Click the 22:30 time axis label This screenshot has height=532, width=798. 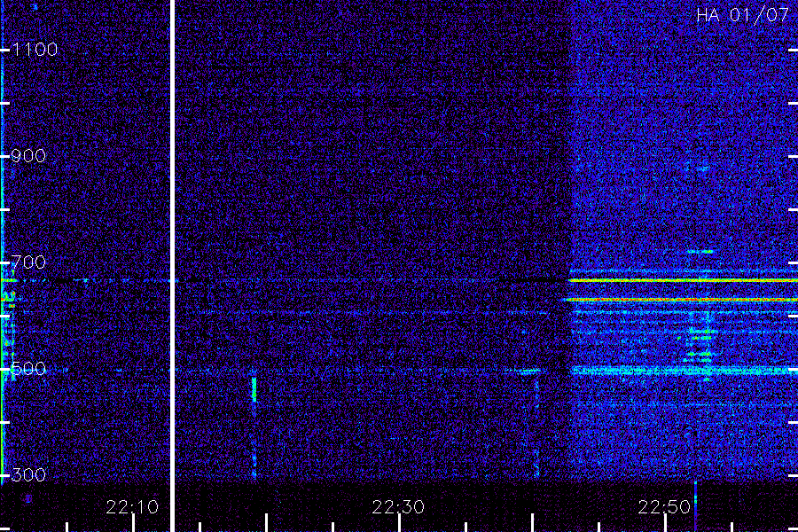(398, 507)
